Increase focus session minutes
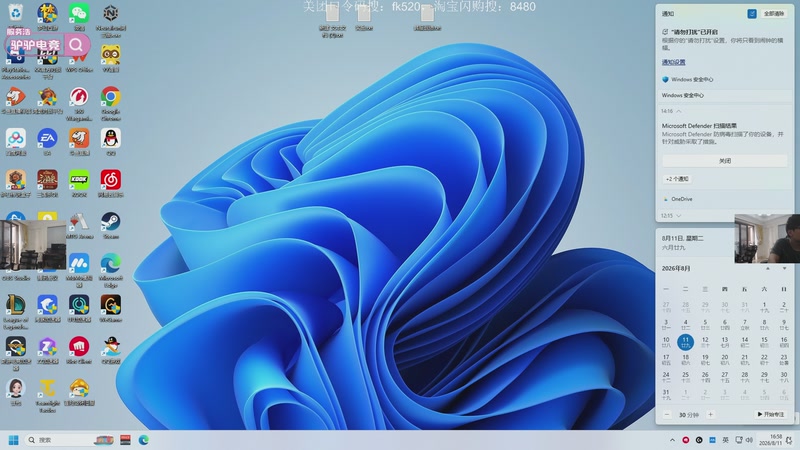This screenshot has height=450, width=800. (710, 414)
